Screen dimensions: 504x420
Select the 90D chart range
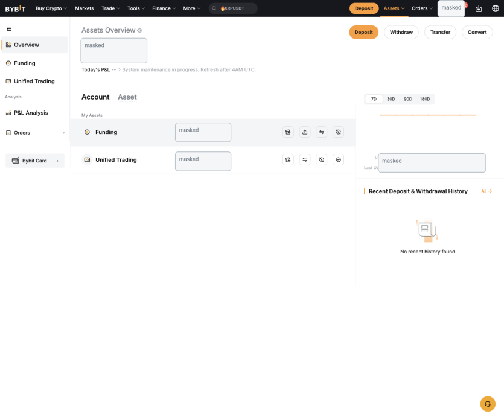click(408, 99)
